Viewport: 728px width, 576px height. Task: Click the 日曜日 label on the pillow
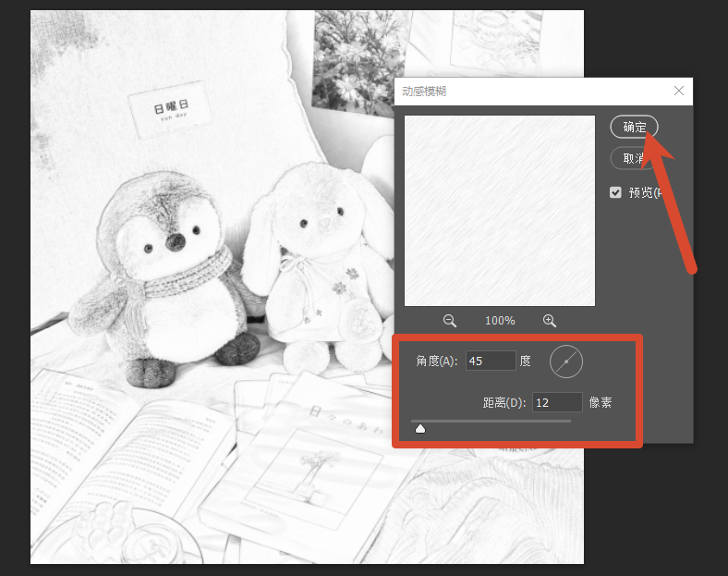coord(171,106)
